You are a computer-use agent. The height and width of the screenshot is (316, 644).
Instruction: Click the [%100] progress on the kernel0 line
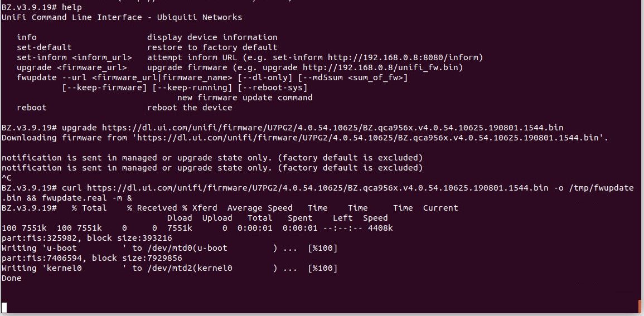click(323, 268)
